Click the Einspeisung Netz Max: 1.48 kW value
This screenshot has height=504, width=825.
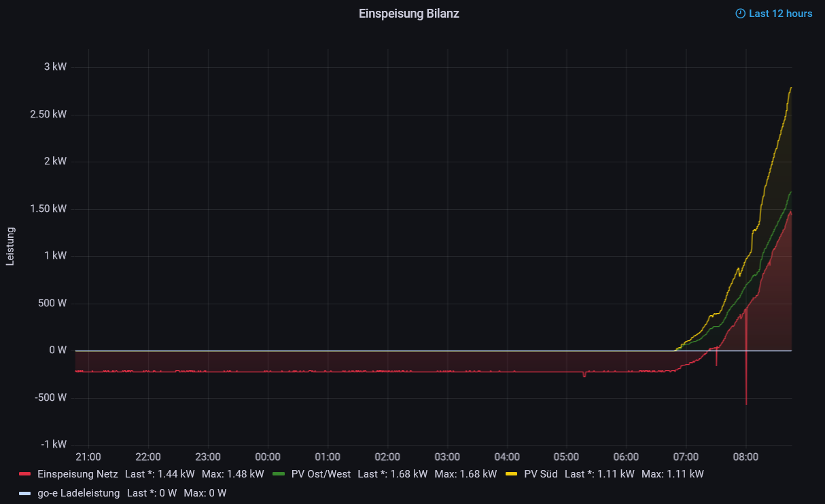[x=232, y=474]
